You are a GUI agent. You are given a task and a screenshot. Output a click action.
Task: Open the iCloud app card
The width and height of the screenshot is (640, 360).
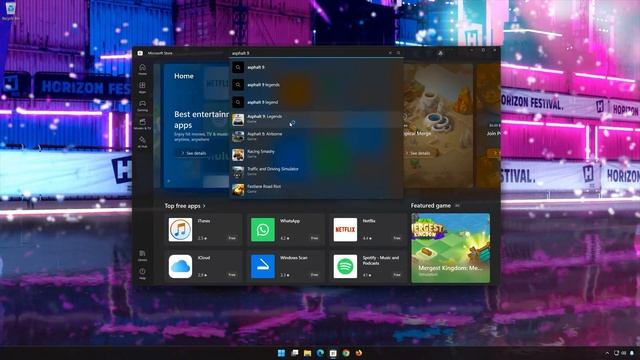pos(203,266)
